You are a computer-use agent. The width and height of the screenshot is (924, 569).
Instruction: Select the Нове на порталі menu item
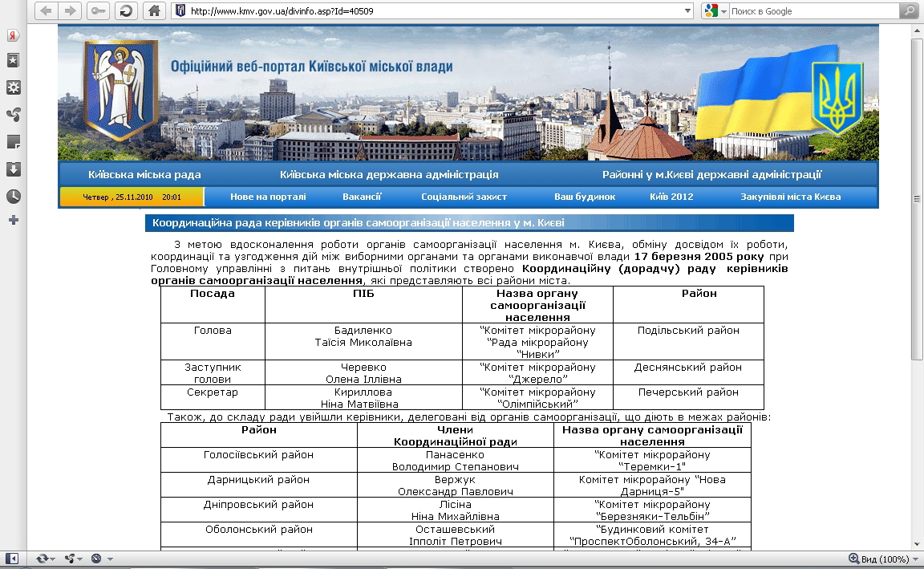click(x=268, y=197)
